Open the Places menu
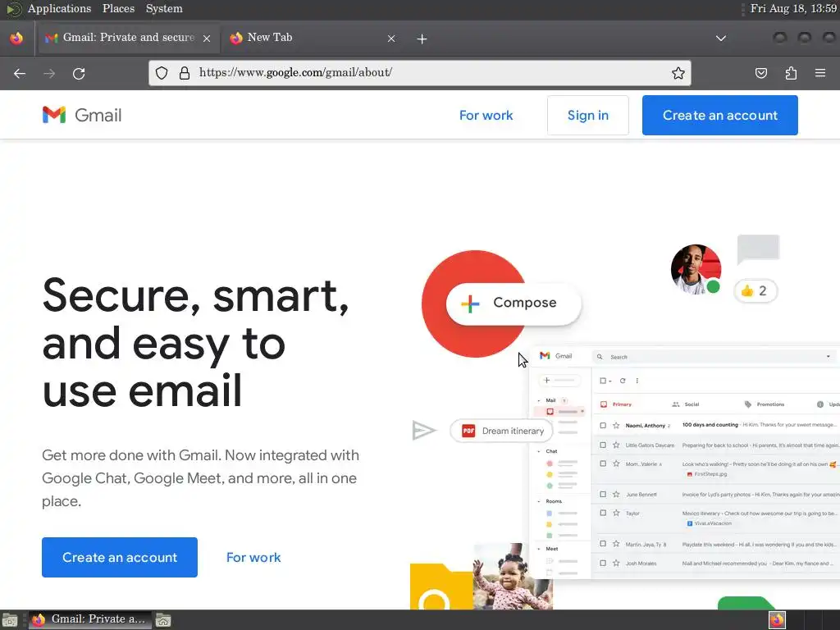 pos(118,8)
